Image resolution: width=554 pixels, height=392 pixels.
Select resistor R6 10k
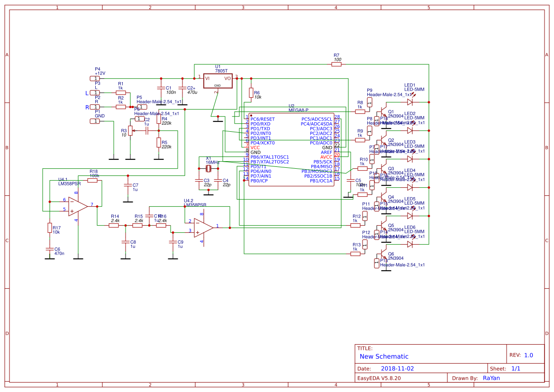(x=251, y=93)
